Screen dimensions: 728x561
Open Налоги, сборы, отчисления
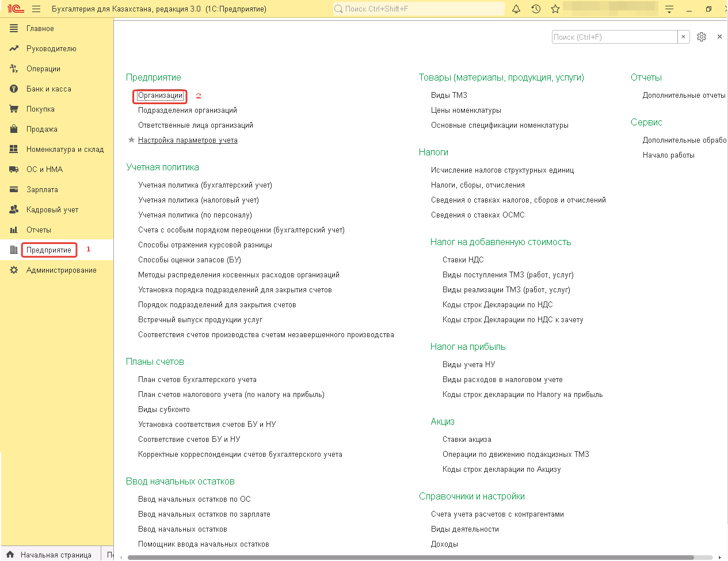[478, 185]
